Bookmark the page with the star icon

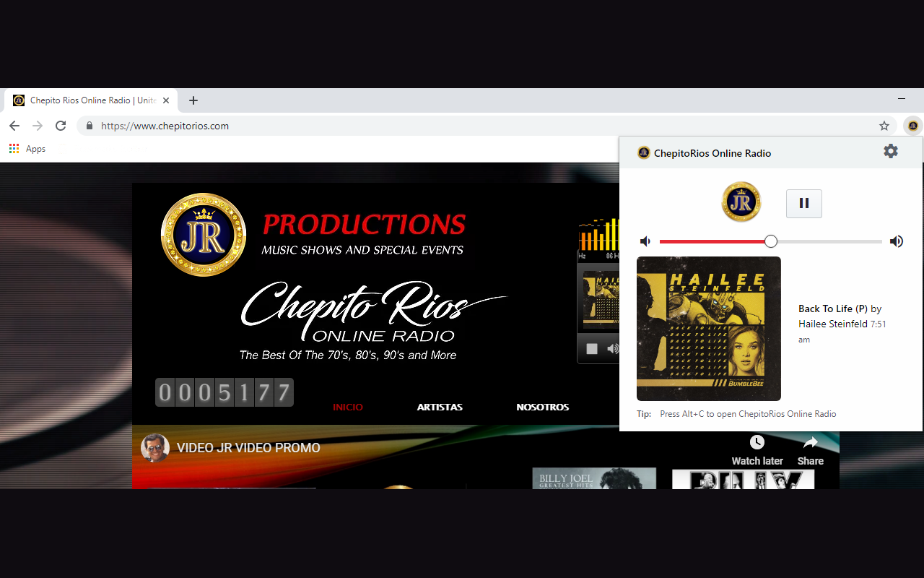tap(884, 125)
